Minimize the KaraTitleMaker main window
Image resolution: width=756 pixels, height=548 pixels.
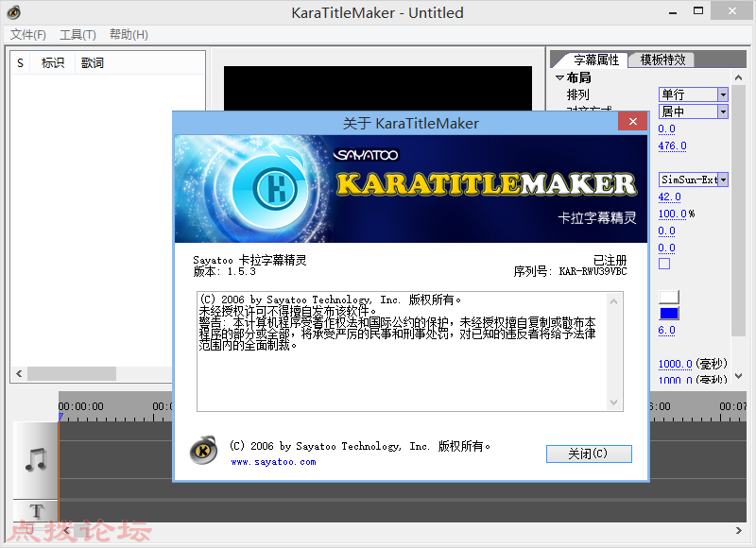click(x=673, y=11)
